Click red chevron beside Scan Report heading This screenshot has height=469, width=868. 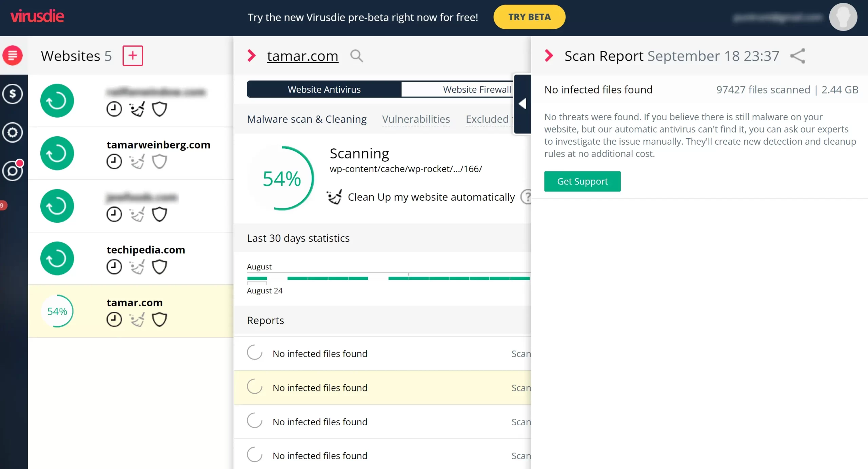[549, 56]
